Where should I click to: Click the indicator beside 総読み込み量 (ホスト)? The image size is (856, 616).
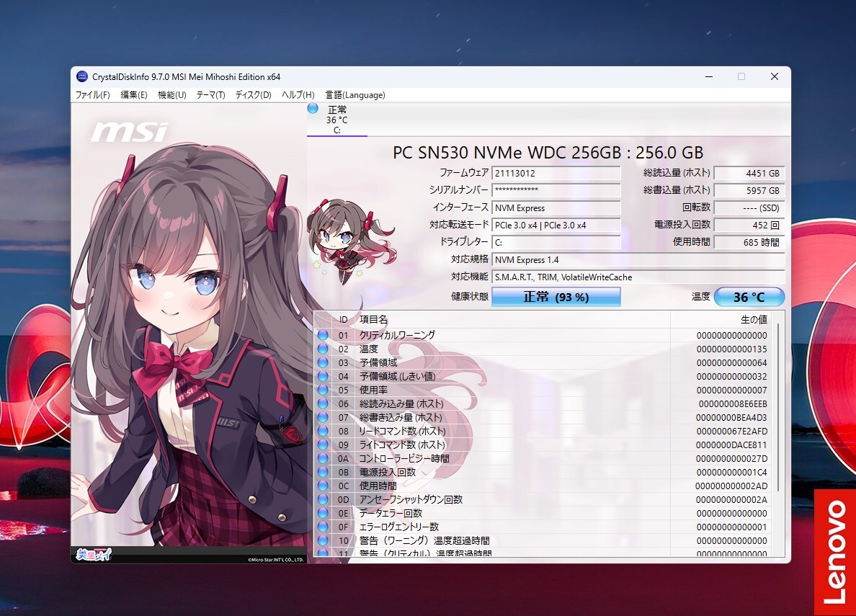(322, 403)
